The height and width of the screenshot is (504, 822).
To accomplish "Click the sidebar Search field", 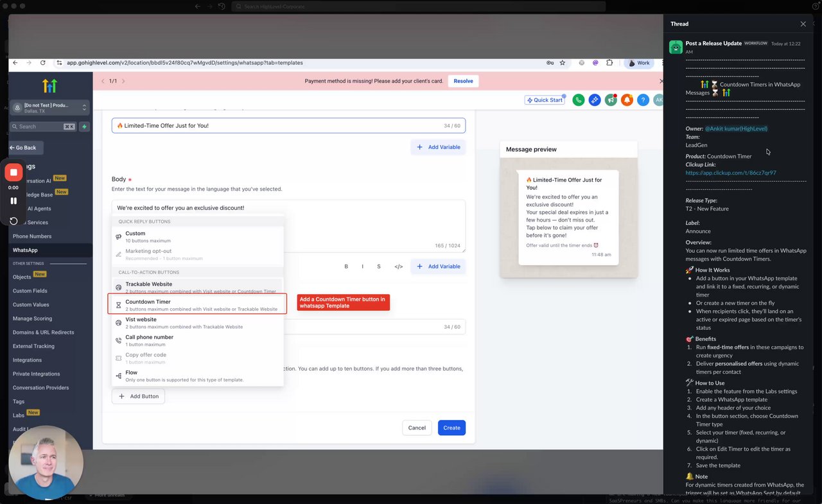I will tap(42, 126).
